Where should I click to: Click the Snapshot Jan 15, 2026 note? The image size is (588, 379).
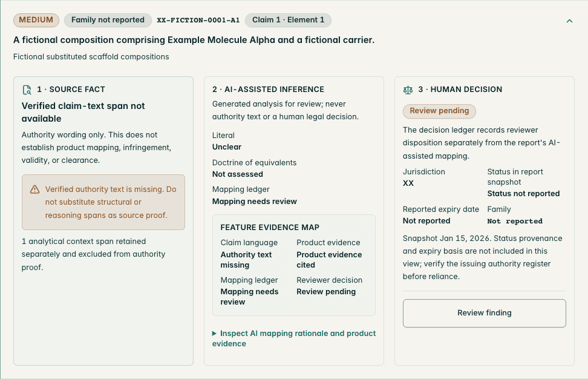click(483, 257)
